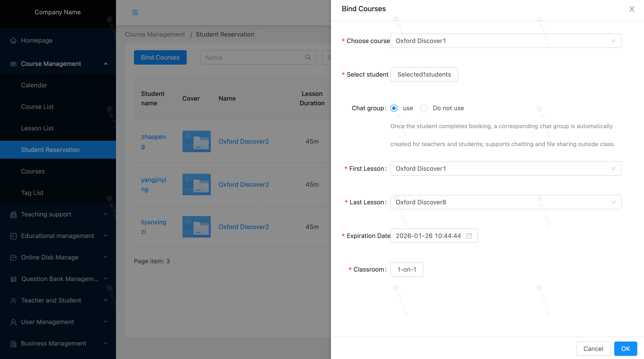Click the Homepage house icon

click(x=13, y=40)
